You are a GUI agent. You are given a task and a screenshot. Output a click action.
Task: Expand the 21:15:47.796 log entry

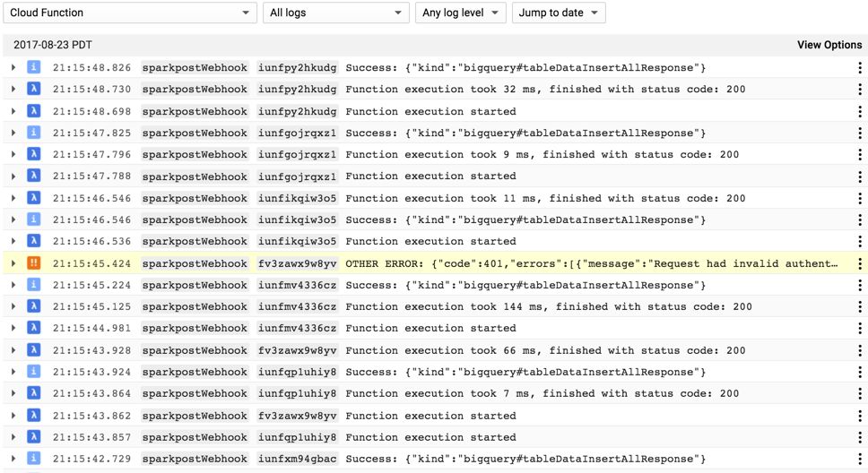point(13,154)
